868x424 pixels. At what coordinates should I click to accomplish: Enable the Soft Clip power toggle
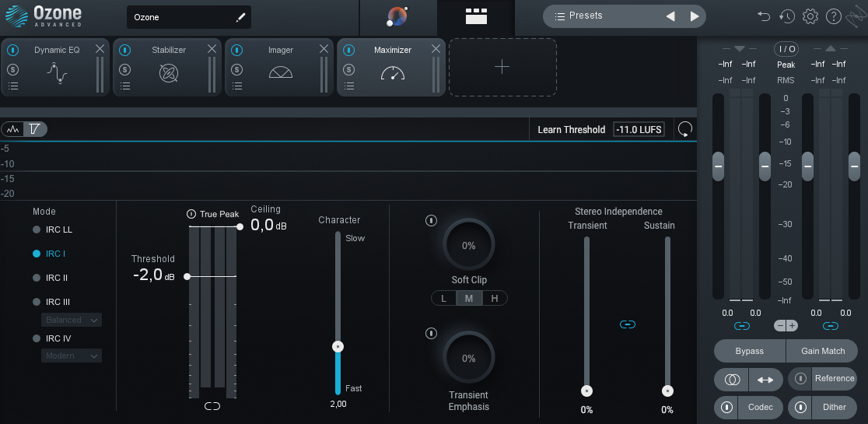(x=431, y=221)
